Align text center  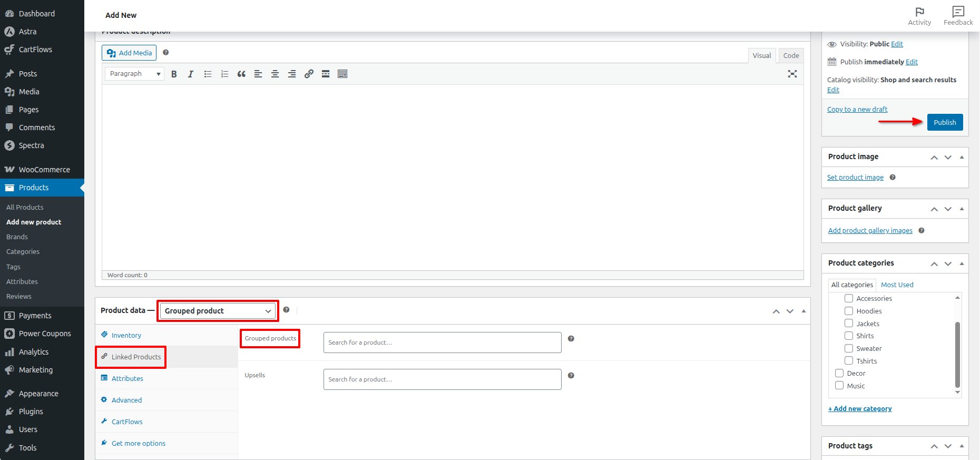(275, 74)
